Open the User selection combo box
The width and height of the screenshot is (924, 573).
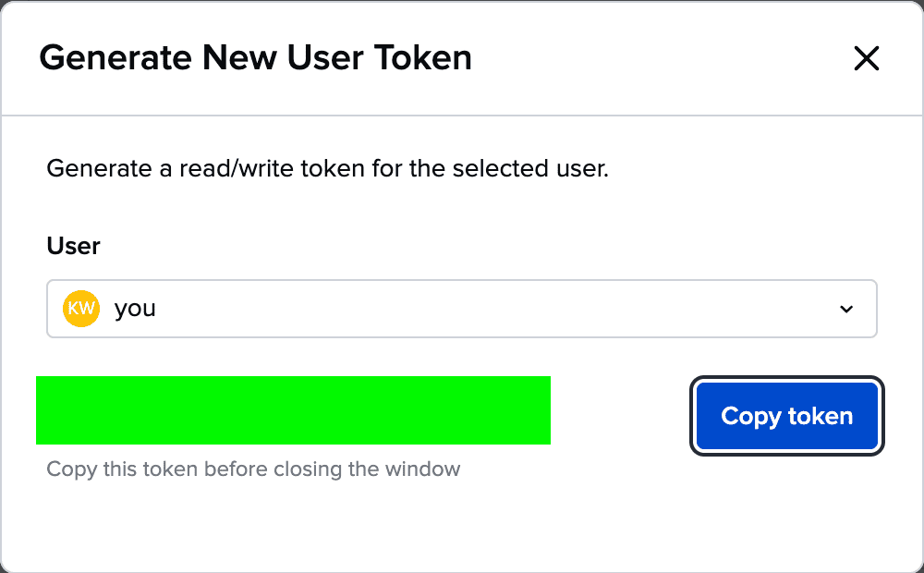pyautogui.click(x=462, y=309)
